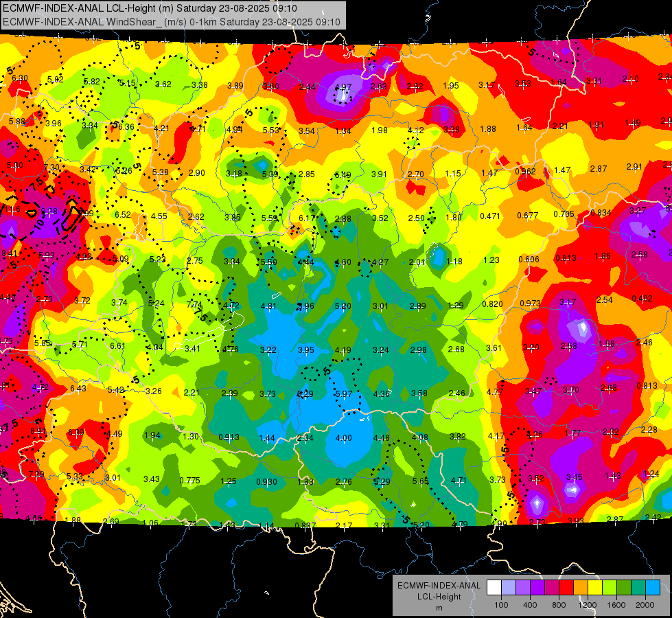This screenshot has width=672, height=618.
Task: Select the white swatch in the LCL-Height legend
Action: (x=494, y=588)
